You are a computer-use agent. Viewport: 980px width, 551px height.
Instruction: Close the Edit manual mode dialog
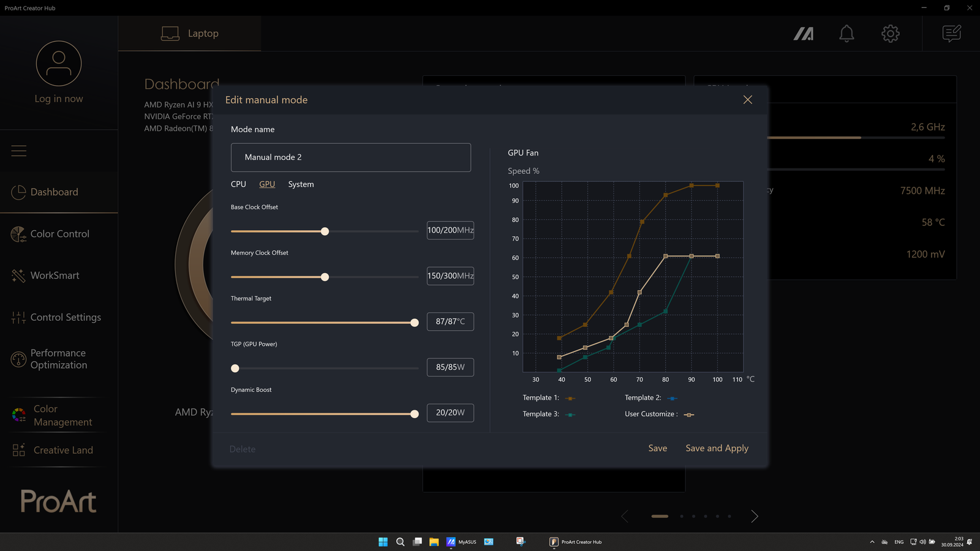tap(748, 100)
